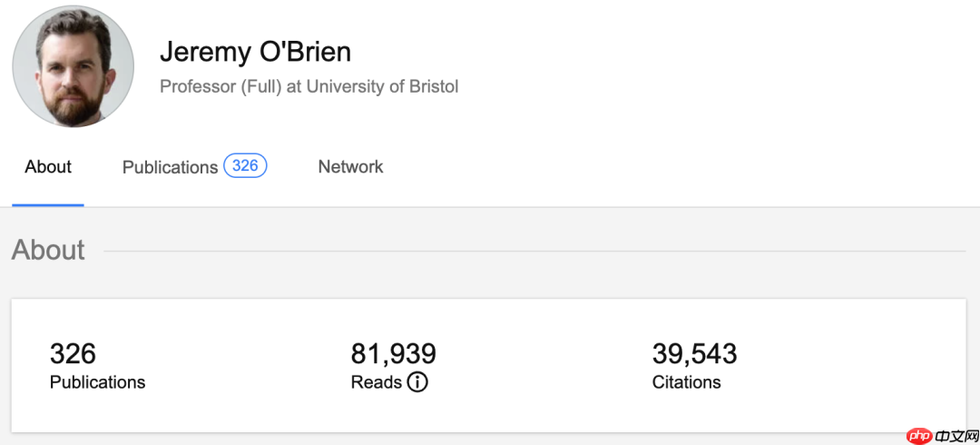Click the University of Bristol affiliation text
Screen dimensions: 980x445
(x=382, y=87)
